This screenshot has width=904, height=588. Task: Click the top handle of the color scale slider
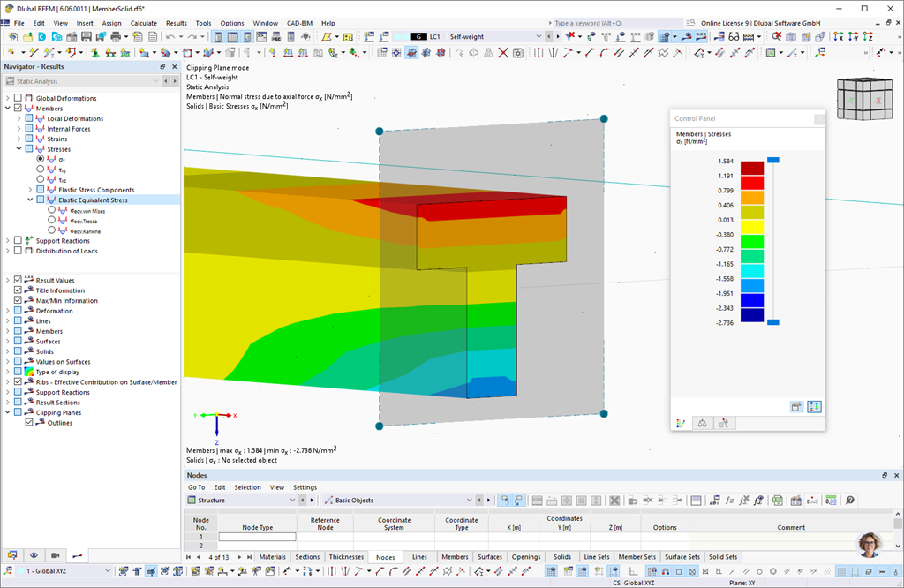pyautogui.click(x=773, y=161)
